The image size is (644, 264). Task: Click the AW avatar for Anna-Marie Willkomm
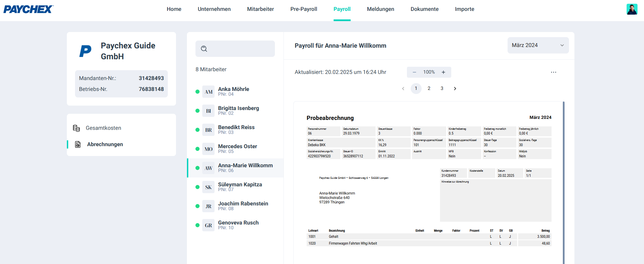[208, 168]
